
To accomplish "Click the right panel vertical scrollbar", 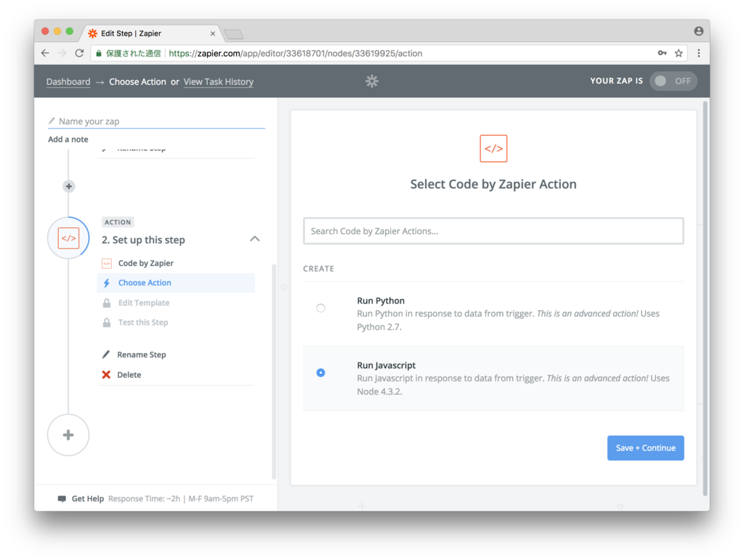I will click(x=705, y=299).
